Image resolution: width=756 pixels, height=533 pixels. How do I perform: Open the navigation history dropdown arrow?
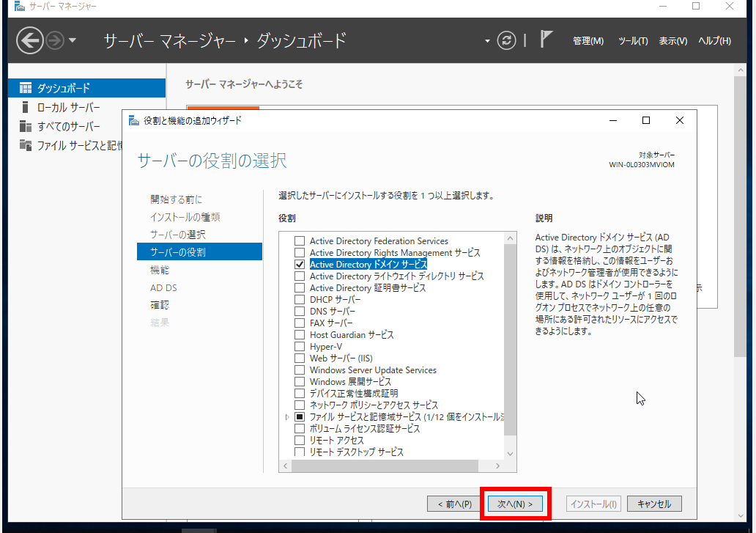tap(73, 40)
